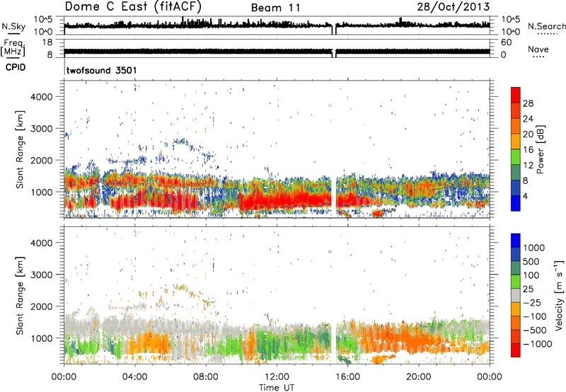Click the "3000" tick of the Power panel
The width and height of the screenshot is (566, 392).
tap(42, 129)
